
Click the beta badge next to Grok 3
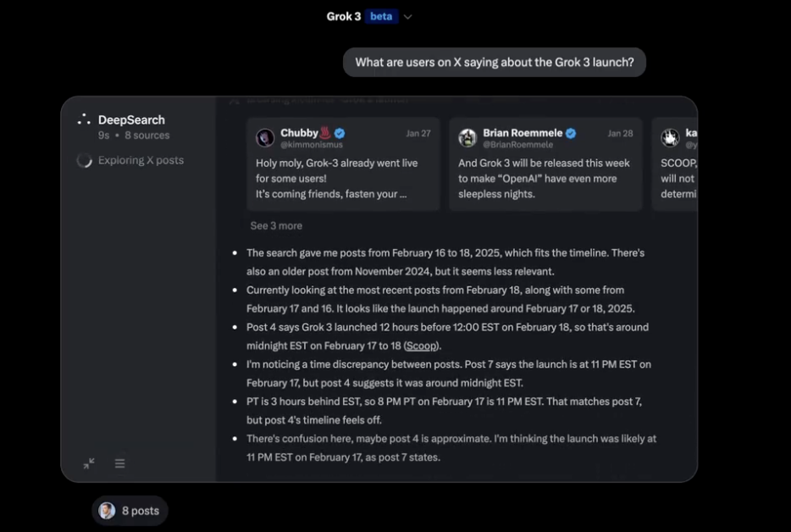pyautogui.click(x=381, y=16)
